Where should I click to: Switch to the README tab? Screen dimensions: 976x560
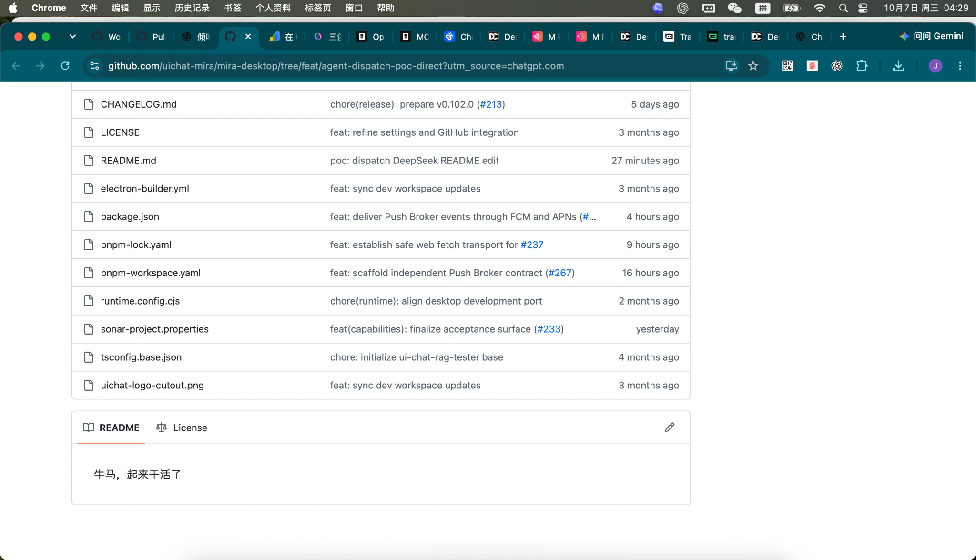point(111,428)
